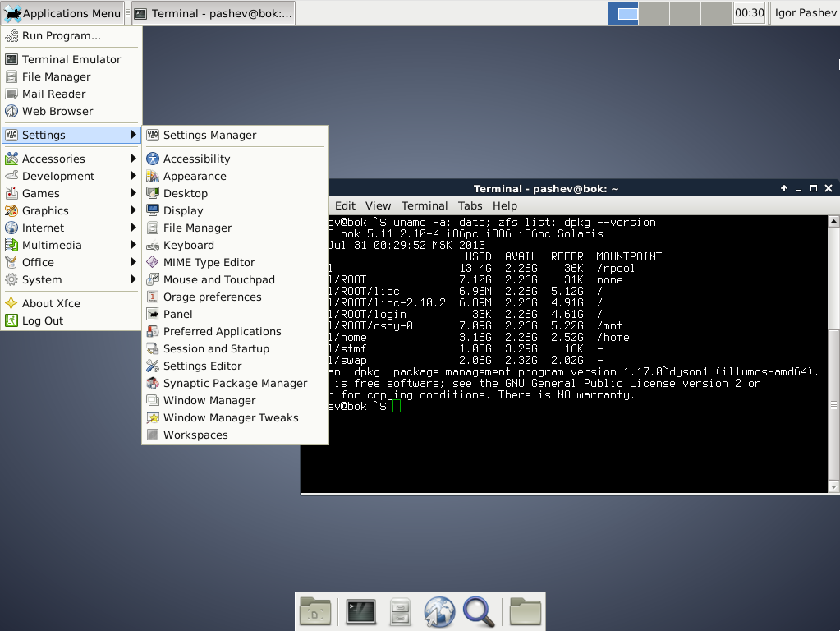
Task: Click the Window Manager Tweaks icon
Action: pyautogui.click(x=153, y=417)
